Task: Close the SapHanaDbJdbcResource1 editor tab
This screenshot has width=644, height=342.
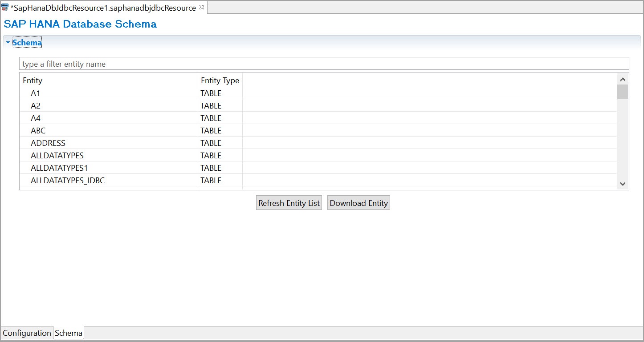Action: point(201,7)
